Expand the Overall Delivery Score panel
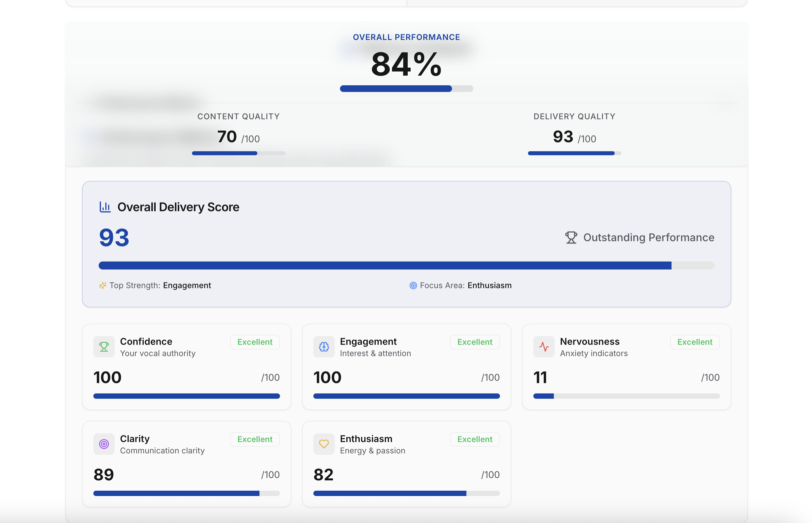Viewport: 812px width, 523px height. 407,245
